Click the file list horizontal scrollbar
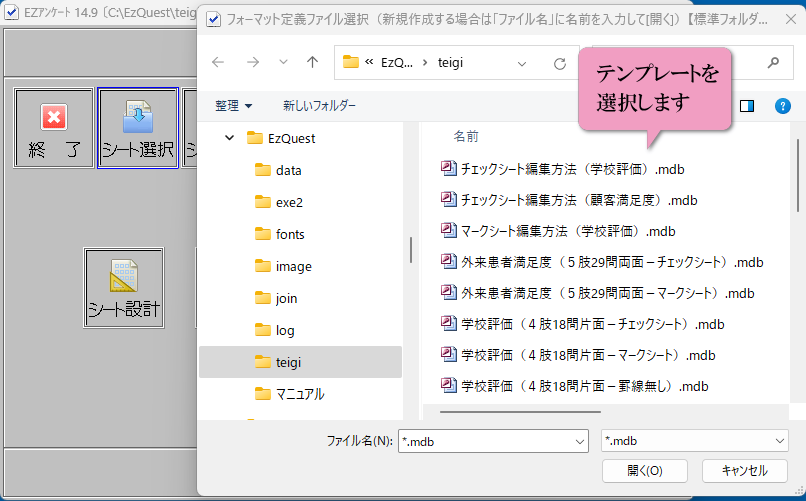Image resolution: width=806 pixels, height=501 pixels. pyautogui.click(x=520, y=412)
